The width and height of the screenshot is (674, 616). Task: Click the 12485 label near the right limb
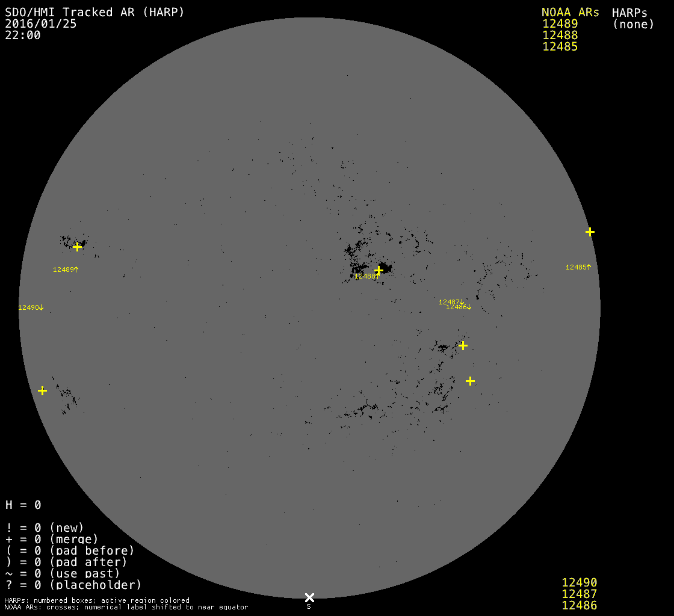click(x=578, y=267)
